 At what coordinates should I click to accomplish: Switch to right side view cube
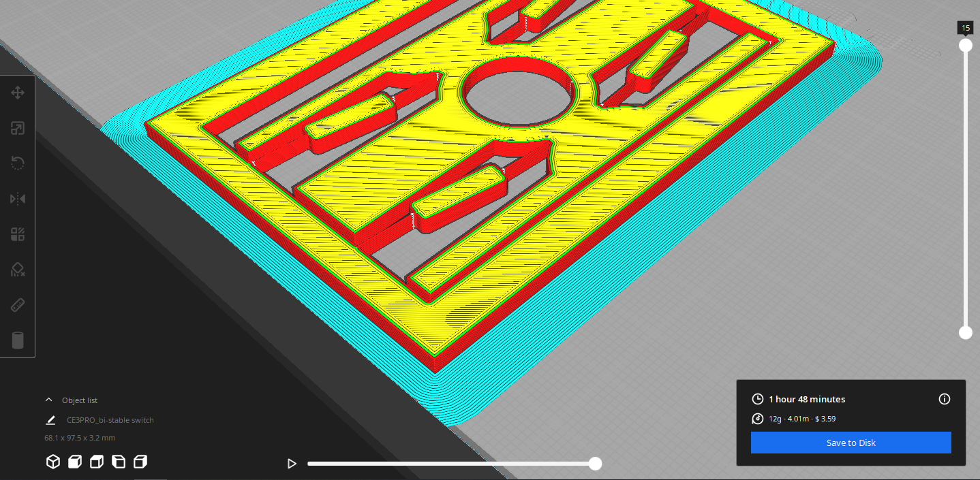pos(140,462)
